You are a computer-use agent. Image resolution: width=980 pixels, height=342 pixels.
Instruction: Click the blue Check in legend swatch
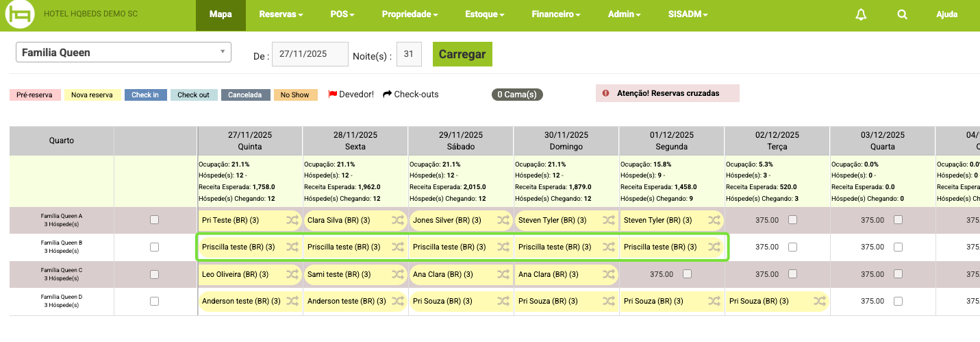pyautogui.click(x=145, y=95)
